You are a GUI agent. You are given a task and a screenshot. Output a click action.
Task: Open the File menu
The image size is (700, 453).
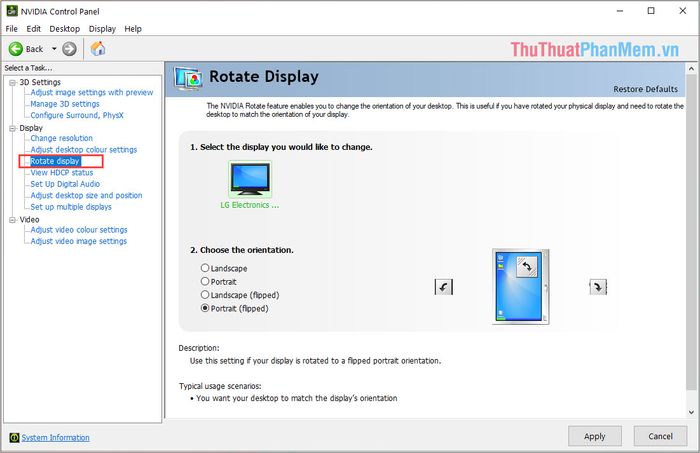[12, 29]
